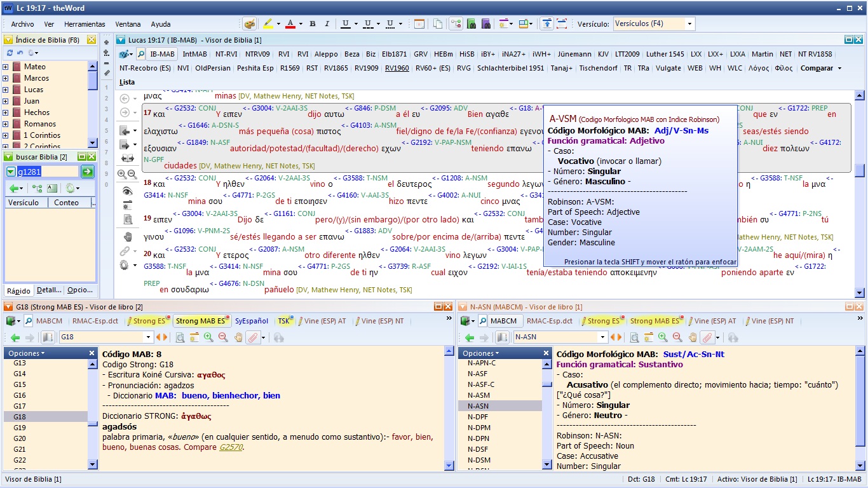Click the refresh icon in the Índice de Biblia panel
This screenshot has width=868, height=488.
tap(10, 53)
